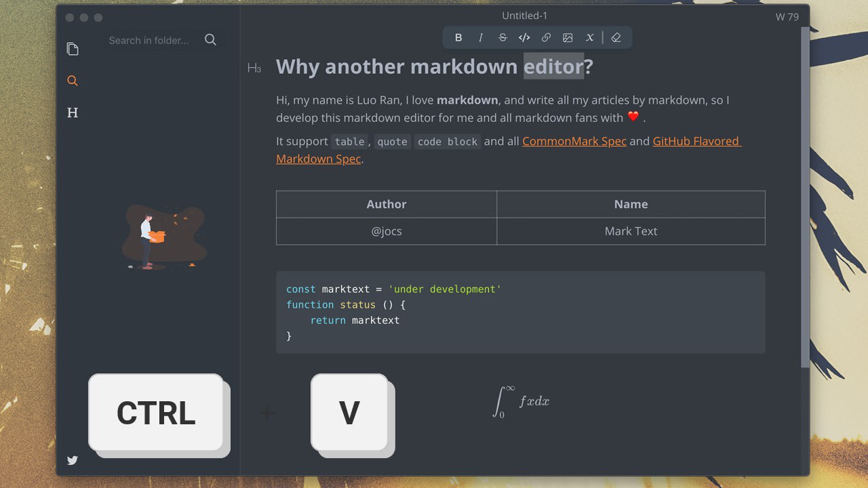Click the inline code code block
Screen dimensions: 868x488
coord(448,142)
